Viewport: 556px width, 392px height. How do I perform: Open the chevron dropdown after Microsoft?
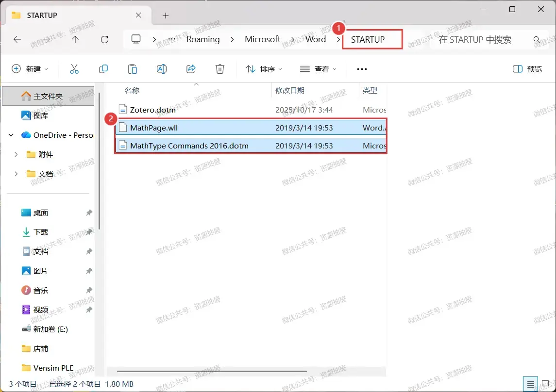[293, 39]
